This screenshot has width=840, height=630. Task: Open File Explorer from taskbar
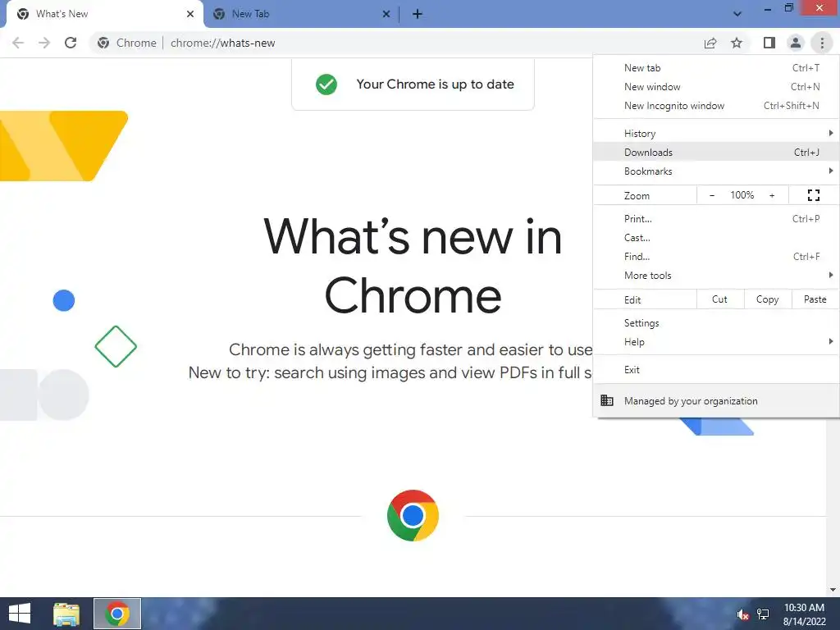click(66, 614)
